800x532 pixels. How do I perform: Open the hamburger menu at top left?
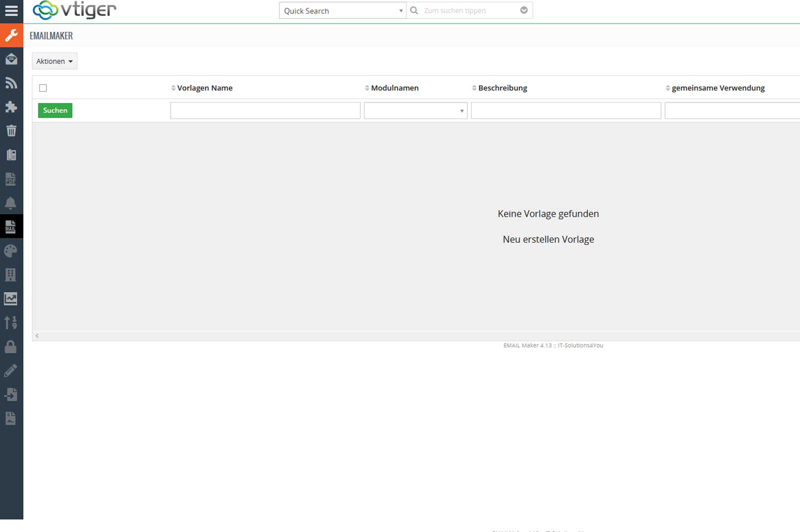(x=11, y=10)
